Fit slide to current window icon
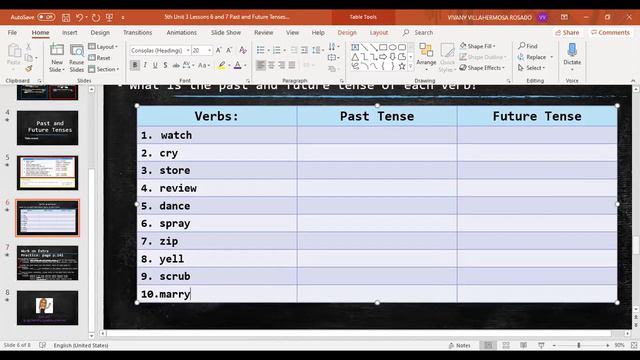Image resolution: width=640 pixels, height=360 pixels. pos(634,345)
